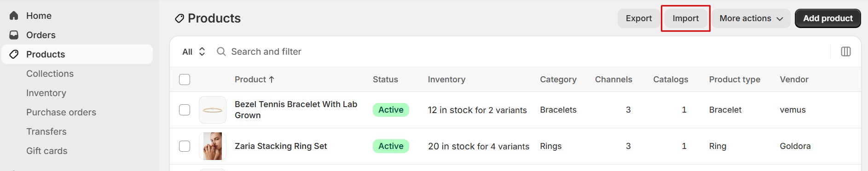Click the search magnifier icon
868x171 pixels.
(221, 51)
